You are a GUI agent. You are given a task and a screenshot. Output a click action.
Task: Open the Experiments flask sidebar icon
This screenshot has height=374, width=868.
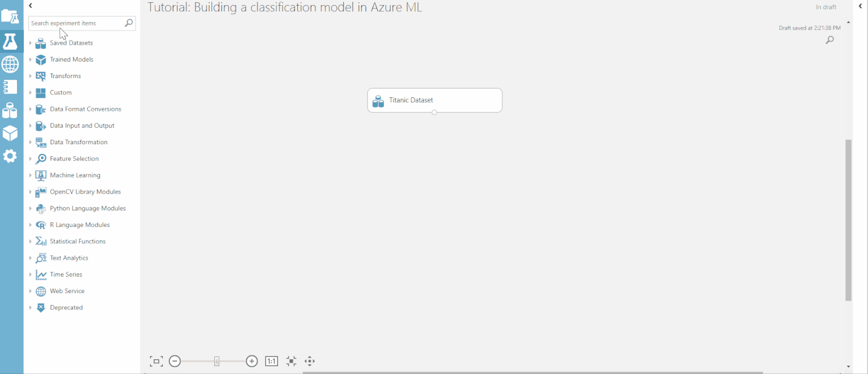(x=10, y=41)
